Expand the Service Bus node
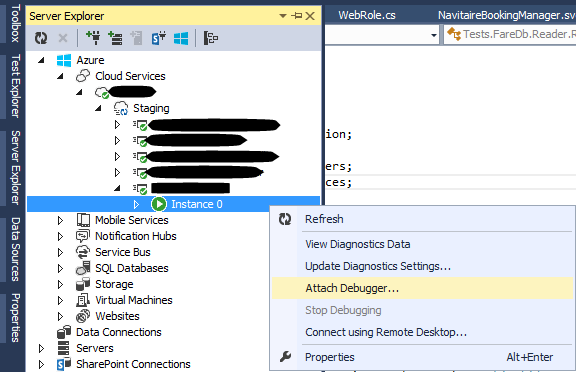The image size is (576, 372). click(60, 252)
